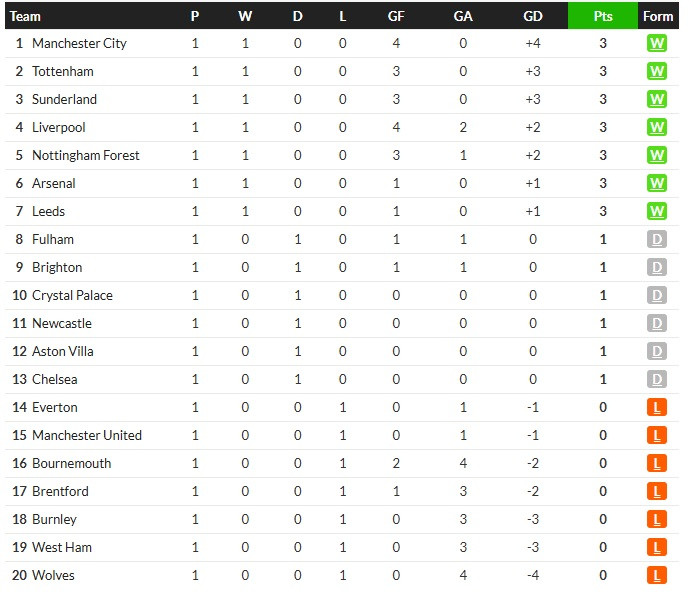Click Leeds' green W form badge
689x595 pixels.
656,211
